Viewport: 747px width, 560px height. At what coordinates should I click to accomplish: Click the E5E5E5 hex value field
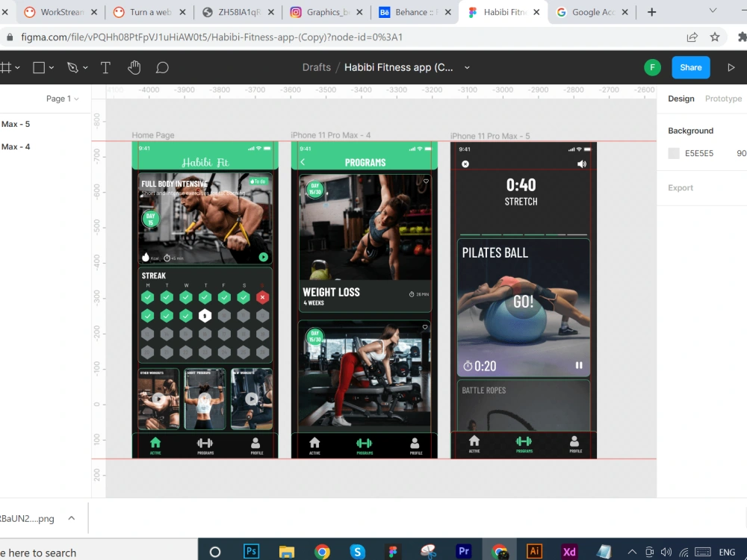pos(699,153)
